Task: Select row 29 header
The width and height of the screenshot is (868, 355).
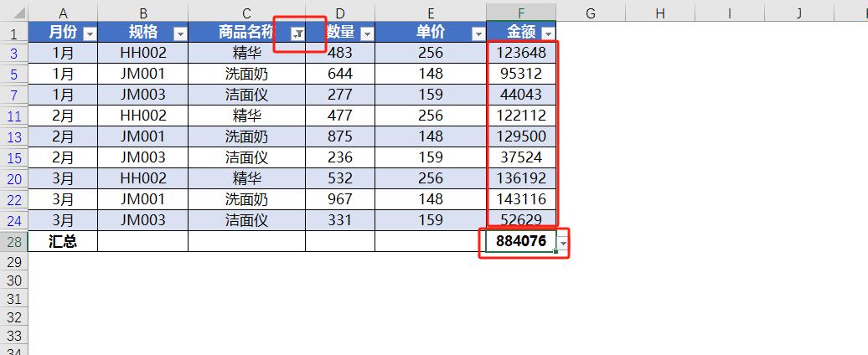Action: tap(14, 261)
